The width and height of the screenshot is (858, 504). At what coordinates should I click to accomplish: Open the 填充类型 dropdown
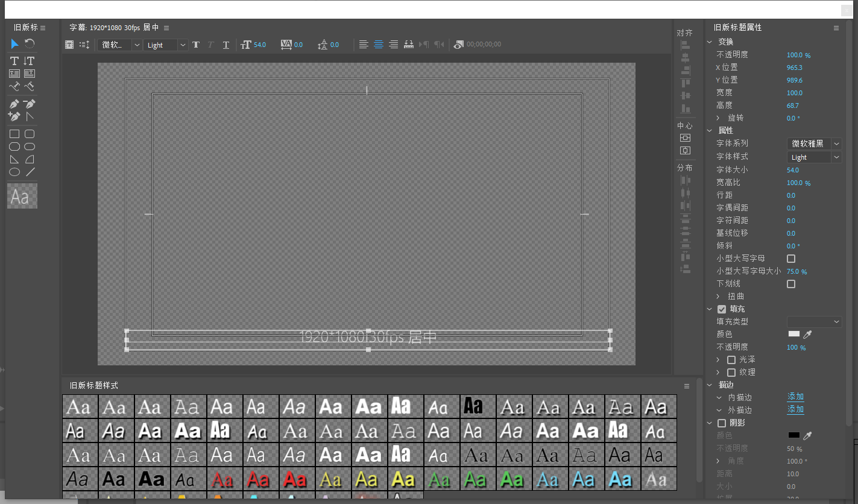click(x=814, y=322)
